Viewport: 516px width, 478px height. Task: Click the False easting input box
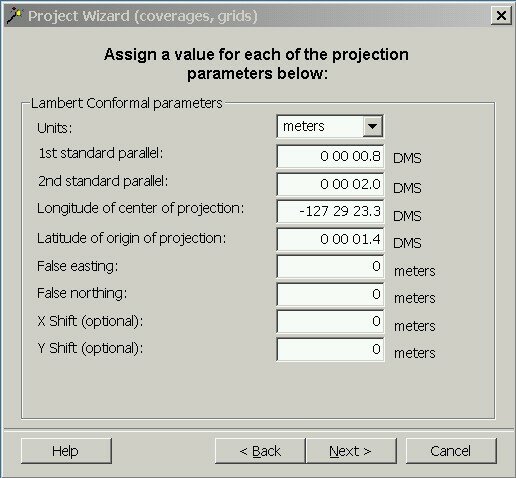330,266
